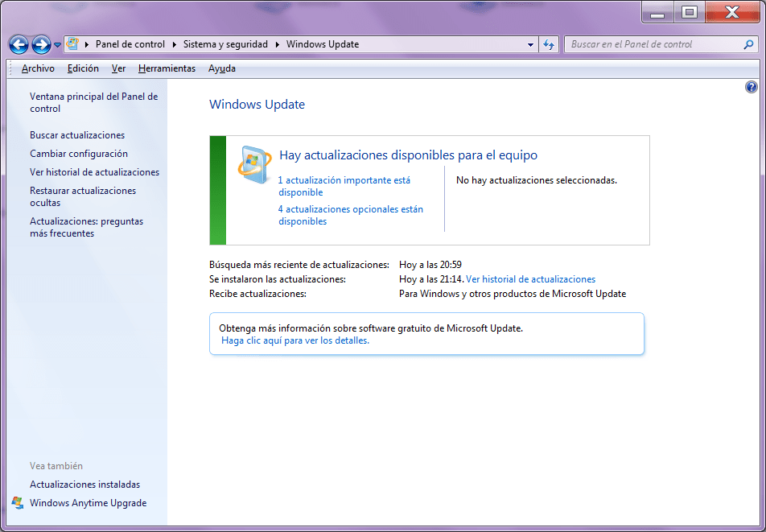Open the address bar history dropdown
Screen dimensions: 766x532
530,44
